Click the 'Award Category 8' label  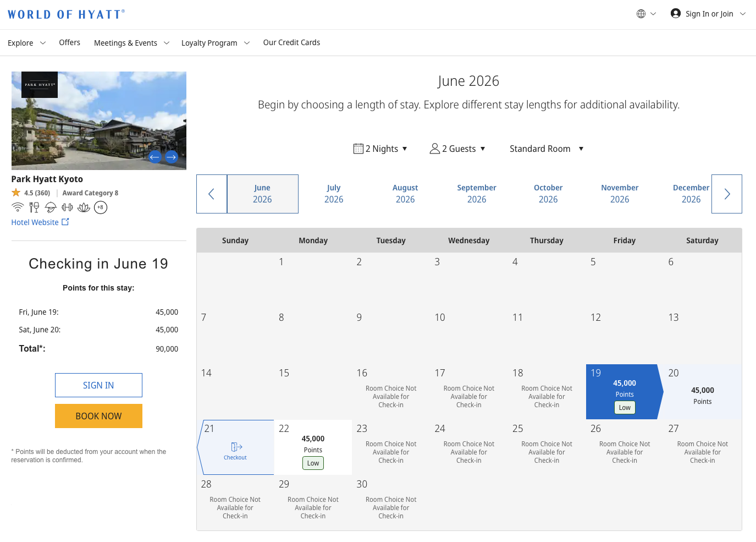90,193
